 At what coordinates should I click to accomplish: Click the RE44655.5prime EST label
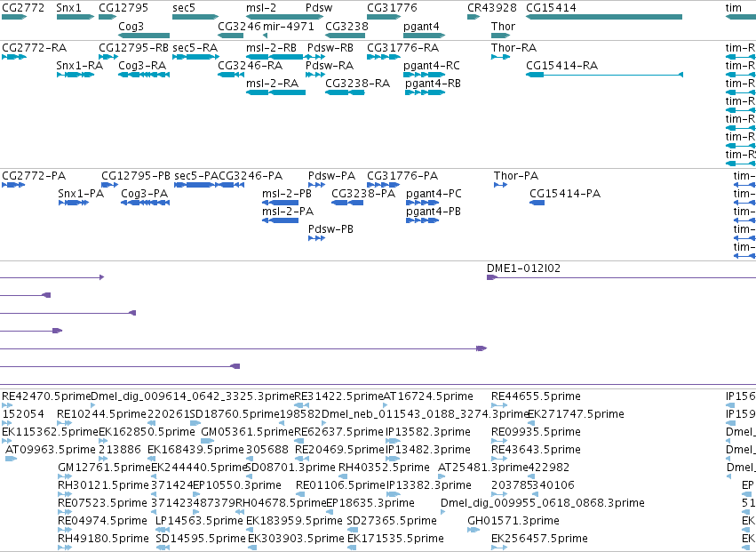(x=537, y=396)
